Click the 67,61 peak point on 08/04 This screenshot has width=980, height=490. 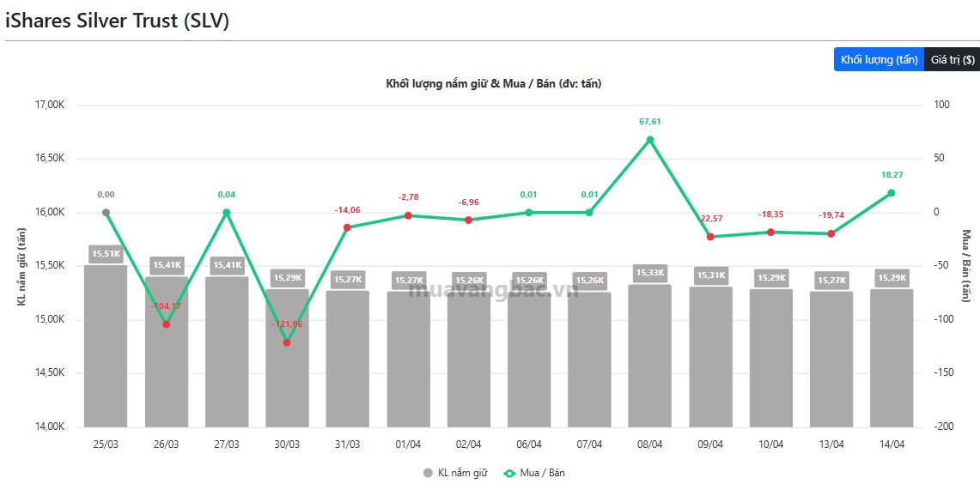point(650,140)
